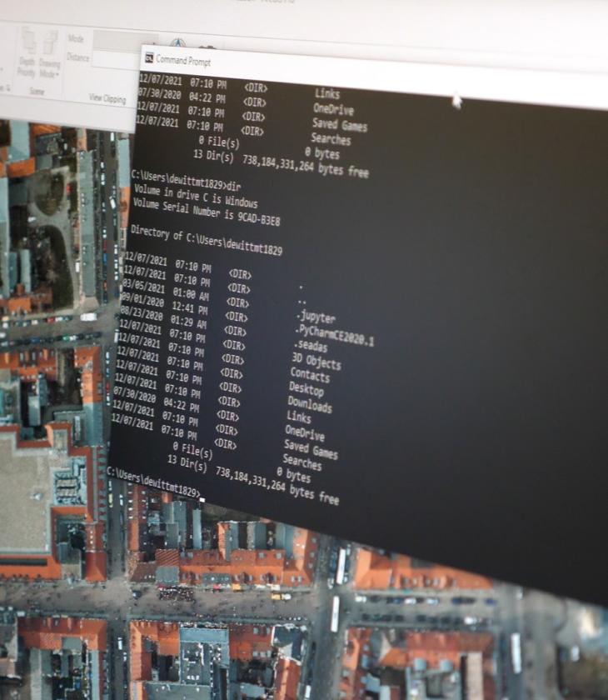
Task: Click the .PyCharmCE2020.1 directory entry
Action: (x=334, y=336)
